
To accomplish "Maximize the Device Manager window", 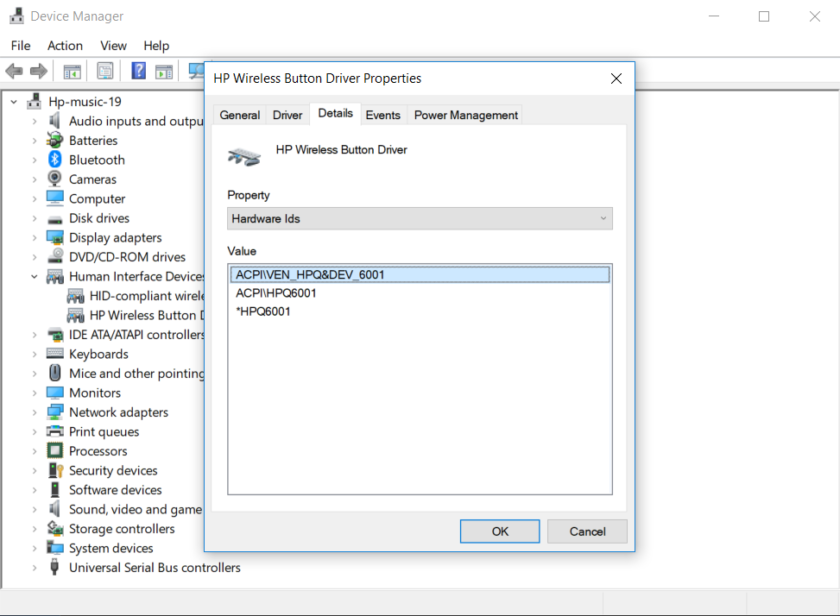I will [x=764, y=17].
